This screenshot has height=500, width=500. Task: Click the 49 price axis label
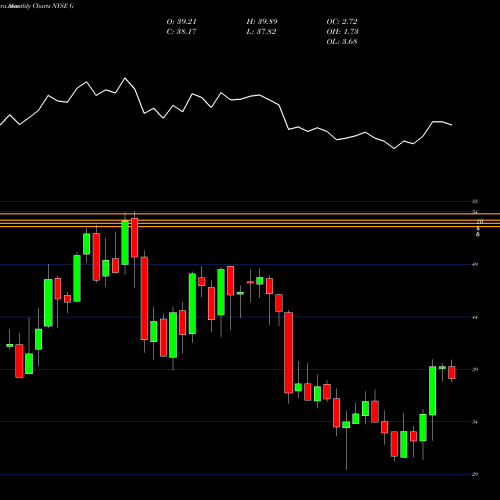[475, 265]
